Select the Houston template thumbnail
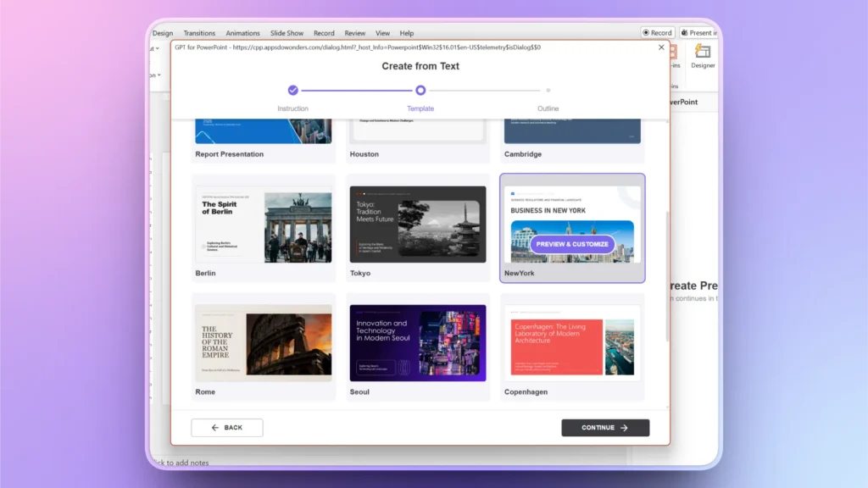Image resolution: width=868 pixels, height=488 pixels. 418,130
